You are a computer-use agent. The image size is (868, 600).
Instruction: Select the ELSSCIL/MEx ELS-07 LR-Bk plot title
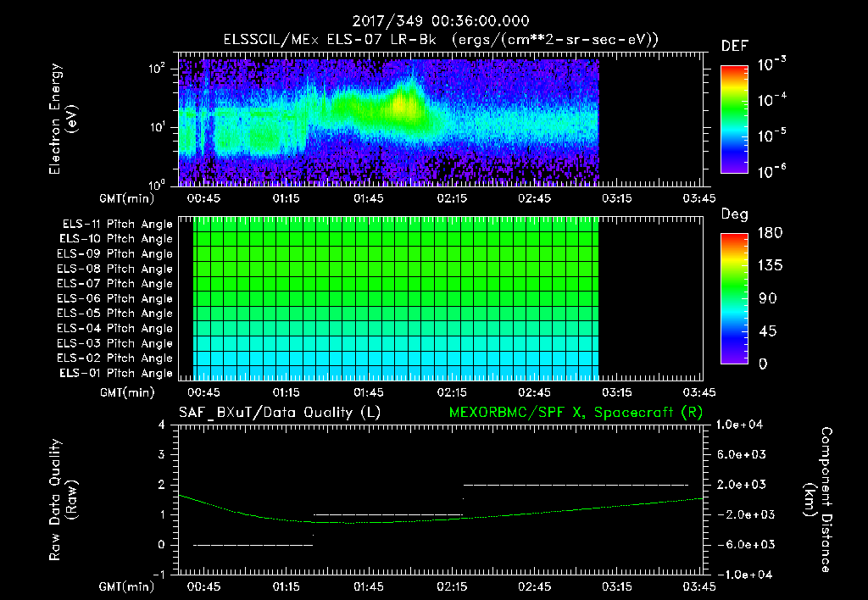point(441,40)
